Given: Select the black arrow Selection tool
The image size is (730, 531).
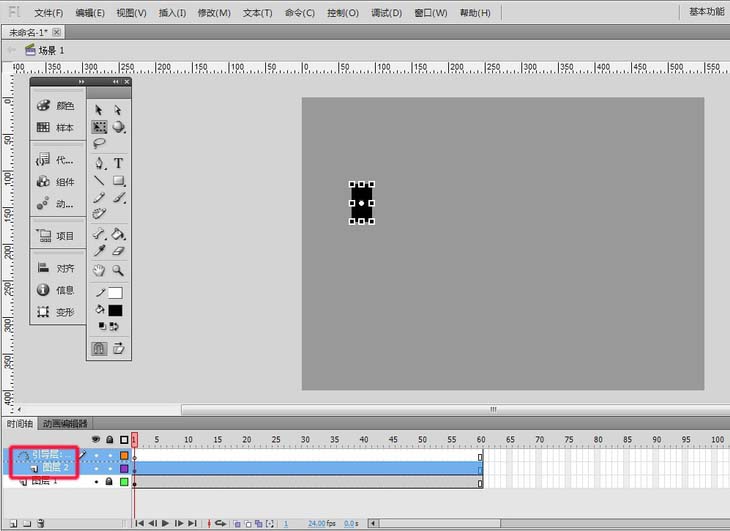Looking at the screenshot, I should pos(99,110).
